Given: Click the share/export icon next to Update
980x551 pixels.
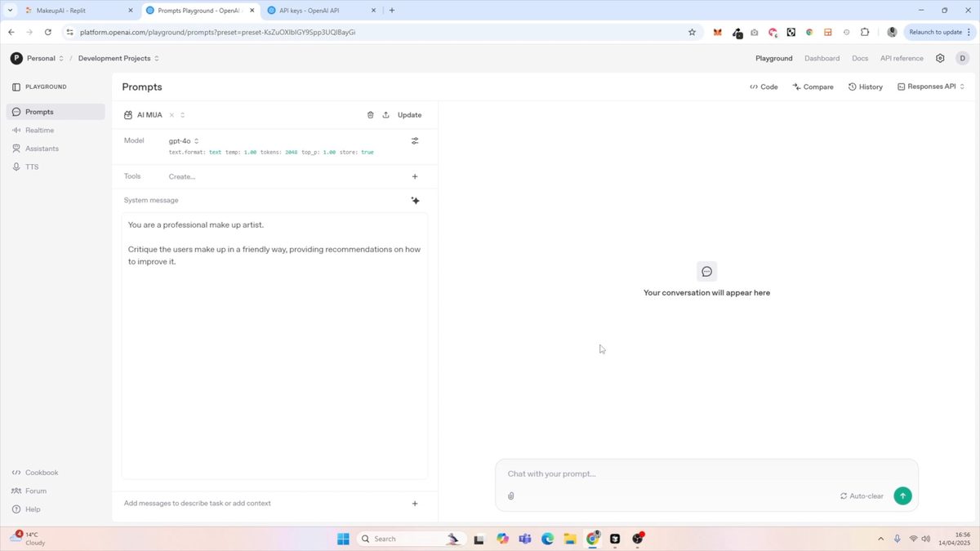Looking at the screenshot, I should coord(385,115).
